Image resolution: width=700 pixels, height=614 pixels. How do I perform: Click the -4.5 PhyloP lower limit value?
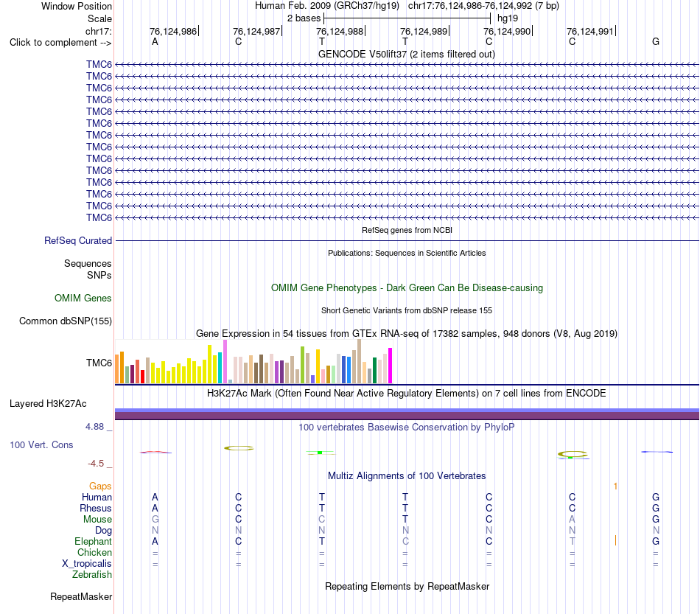96,464
